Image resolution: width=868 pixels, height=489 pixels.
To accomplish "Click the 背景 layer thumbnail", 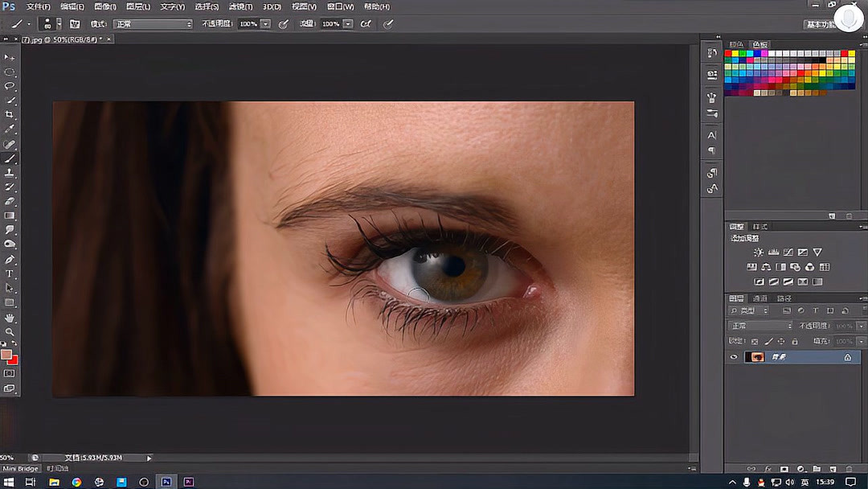I will [755, 357].
